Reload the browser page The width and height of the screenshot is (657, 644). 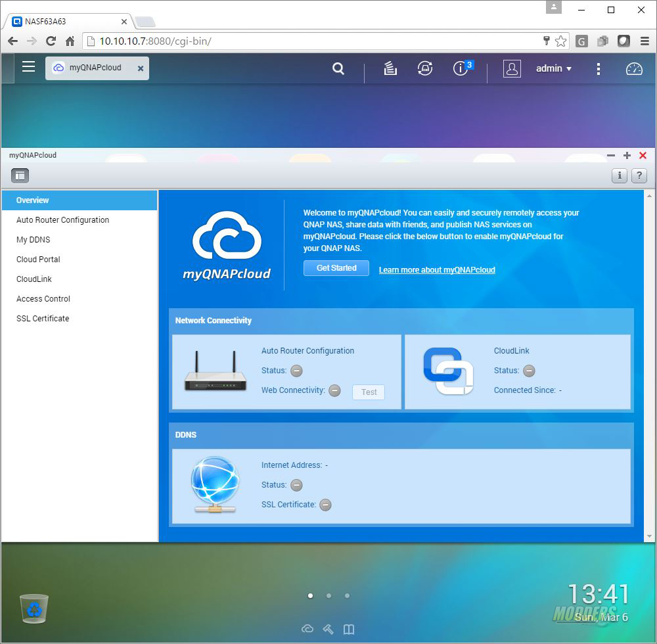tap(51, 41)
